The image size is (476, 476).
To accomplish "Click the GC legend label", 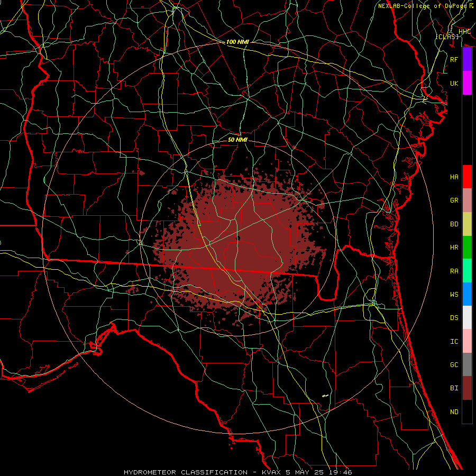I will pos(454,365).
